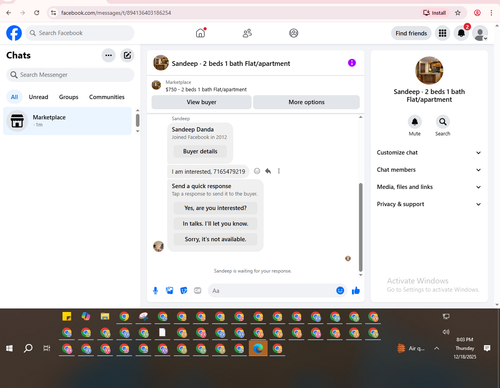Open Buyer details for Sandeep Danda
The width and height of the screenshot is (500, 388).
(200, 151)
